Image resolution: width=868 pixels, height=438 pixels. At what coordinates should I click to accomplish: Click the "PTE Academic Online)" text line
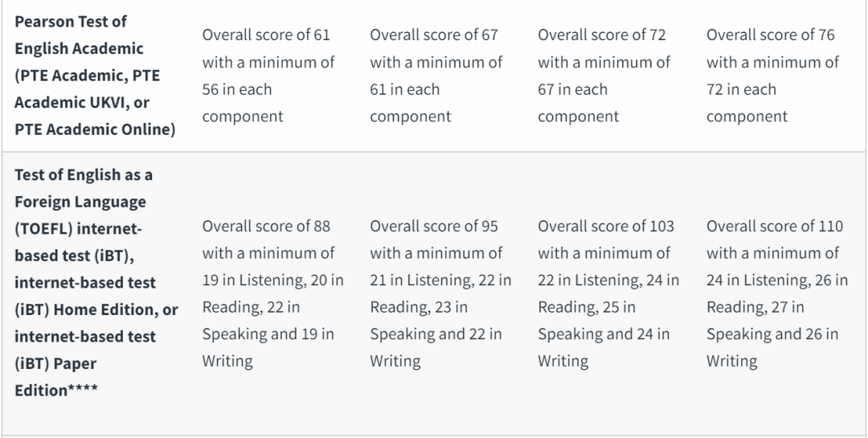click(x=96, y=129)
